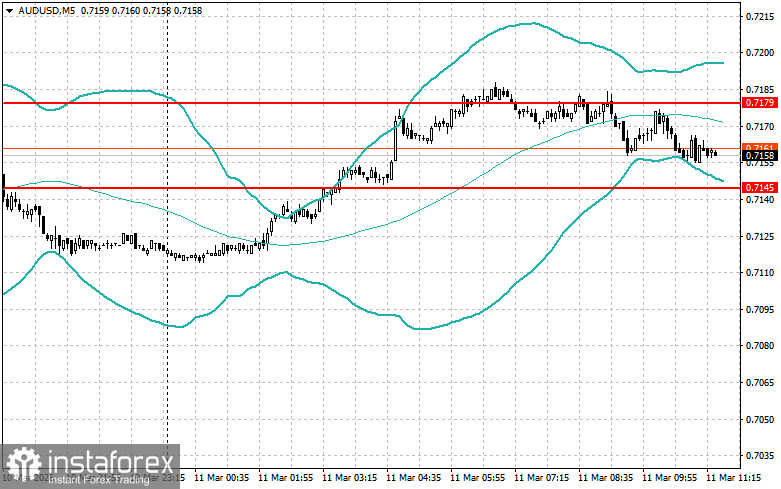Click the red 0.7179 price level label
Image resolution: width=781 pixels, height=489 pixels.
coord(760,103)
